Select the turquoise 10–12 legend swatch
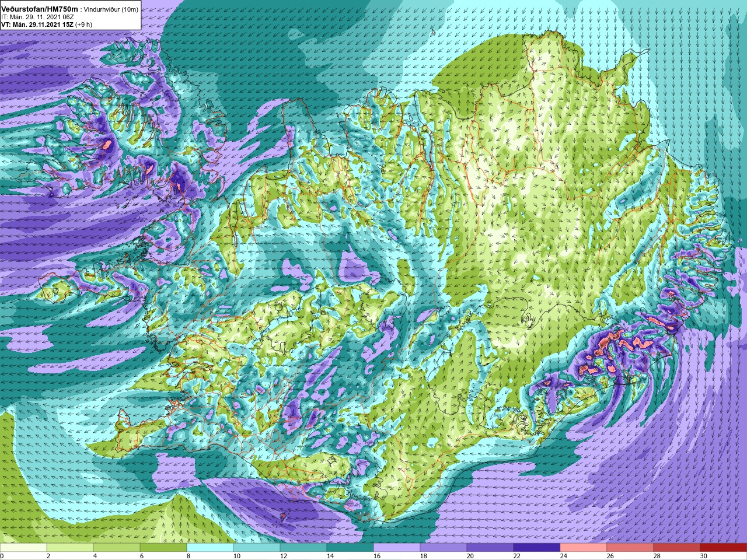This screenshot has width=747, height=560. (x=257, y=548)
